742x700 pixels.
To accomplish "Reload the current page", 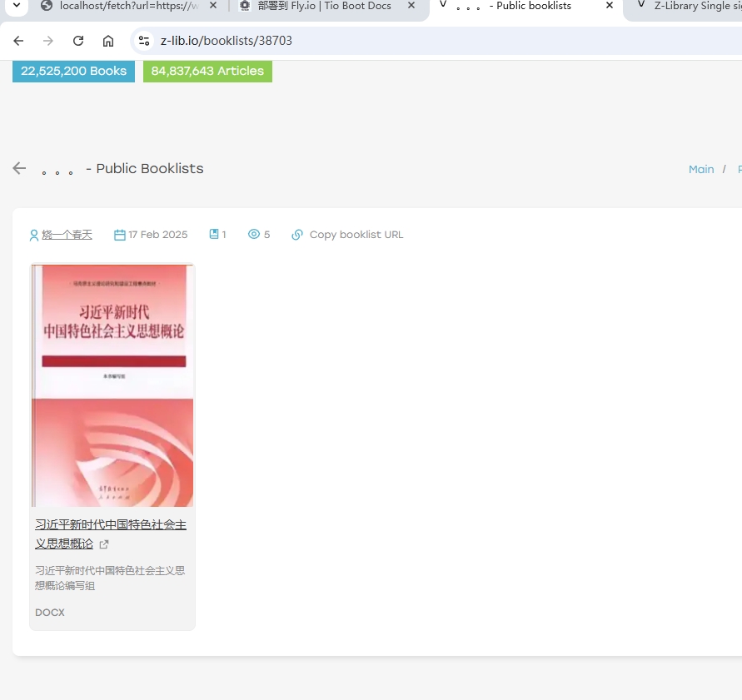I will click(78, 41).
